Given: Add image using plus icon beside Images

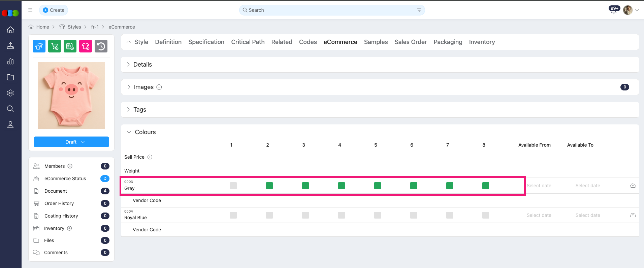Looking at the screenshot, I should tap(159, 87).
